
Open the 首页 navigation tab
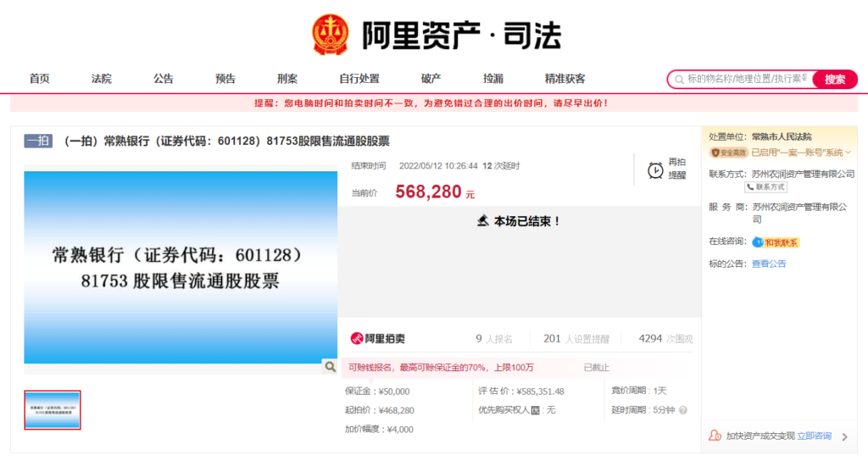(39, 79)
